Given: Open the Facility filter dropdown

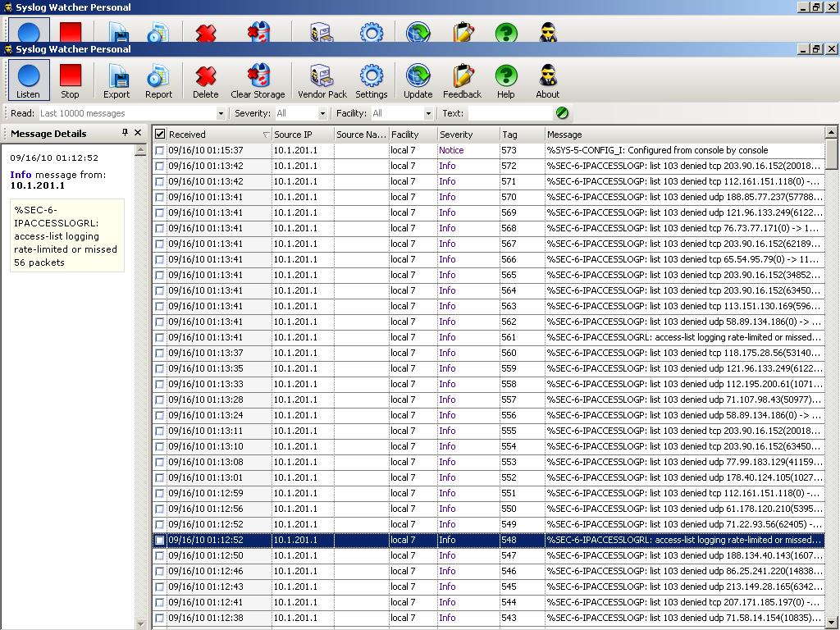Looking at the screenshot, I should click(428, 113).
